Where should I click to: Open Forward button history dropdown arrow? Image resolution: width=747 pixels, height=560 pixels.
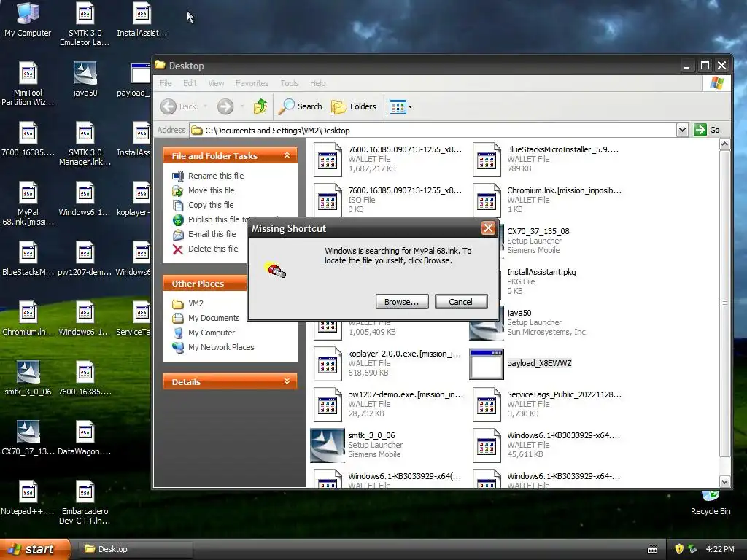242,106
